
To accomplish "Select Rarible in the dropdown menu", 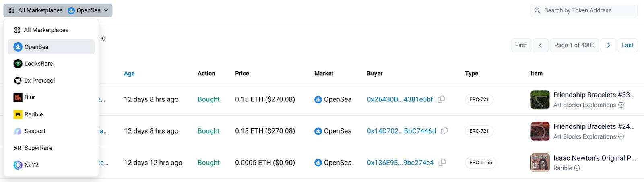I will [51, 114].
